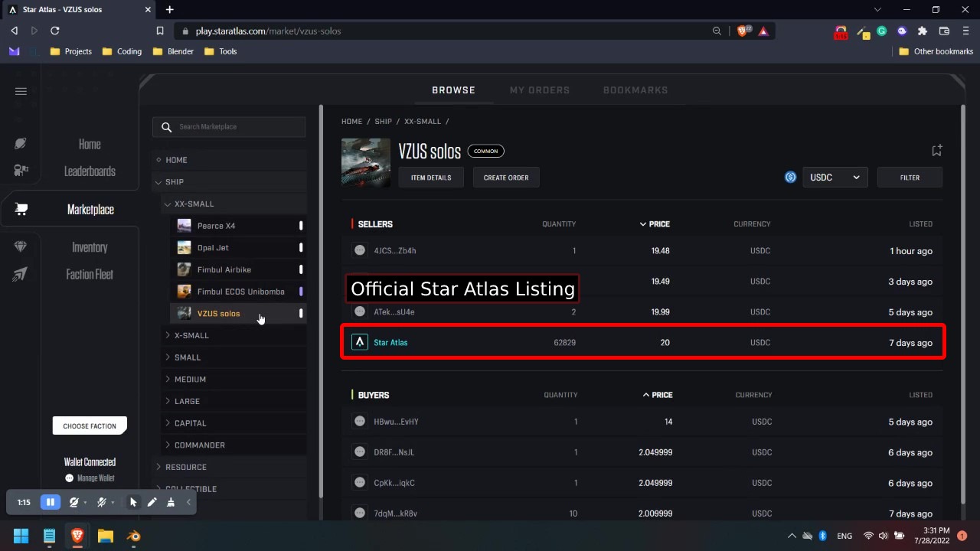Click the Brave Rewards triangle icon

click(x=763, y=31)
